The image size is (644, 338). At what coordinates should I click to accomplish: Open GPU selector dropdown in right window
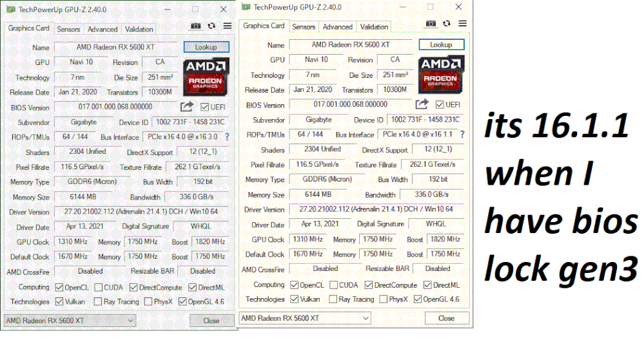(x=305, y=318)
